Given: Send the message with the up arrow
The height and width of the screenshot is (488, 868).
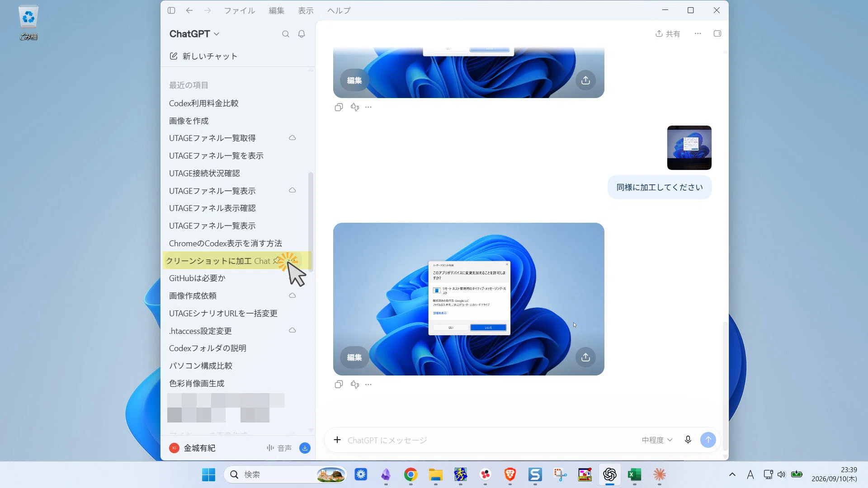Looking at the screenshot, I should click(x=708, y=440).
